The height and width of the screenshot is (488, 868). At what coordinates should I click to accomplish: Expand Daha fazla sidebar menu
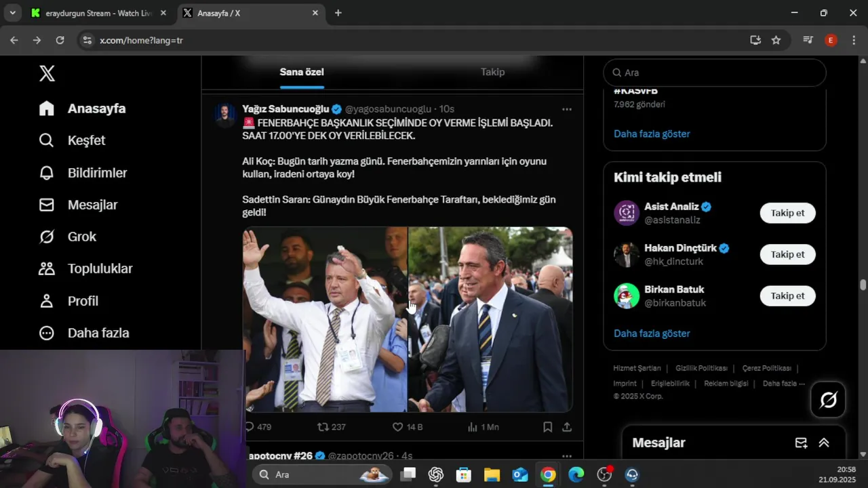pyautogui.click(x=84, y=333)
